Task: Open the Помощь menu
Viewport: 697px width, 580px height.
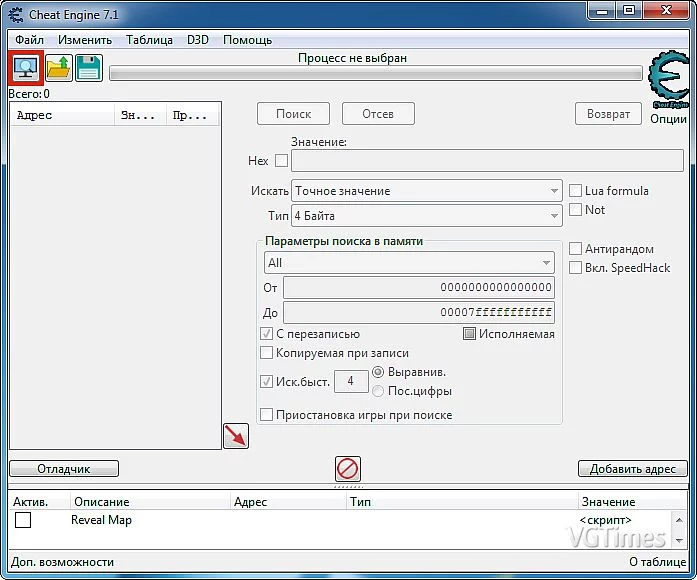Action: pyautogui.click(x=248, y=40)
